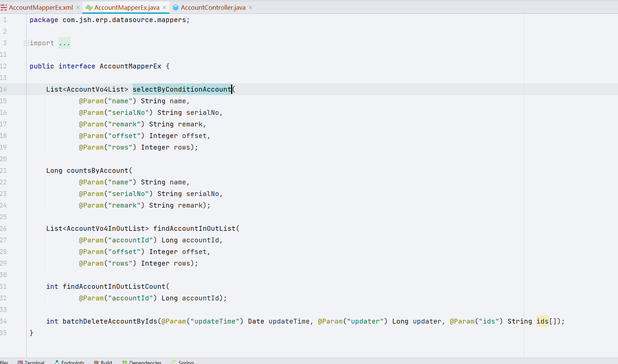Expand the folded import statements placeholder

64,43
